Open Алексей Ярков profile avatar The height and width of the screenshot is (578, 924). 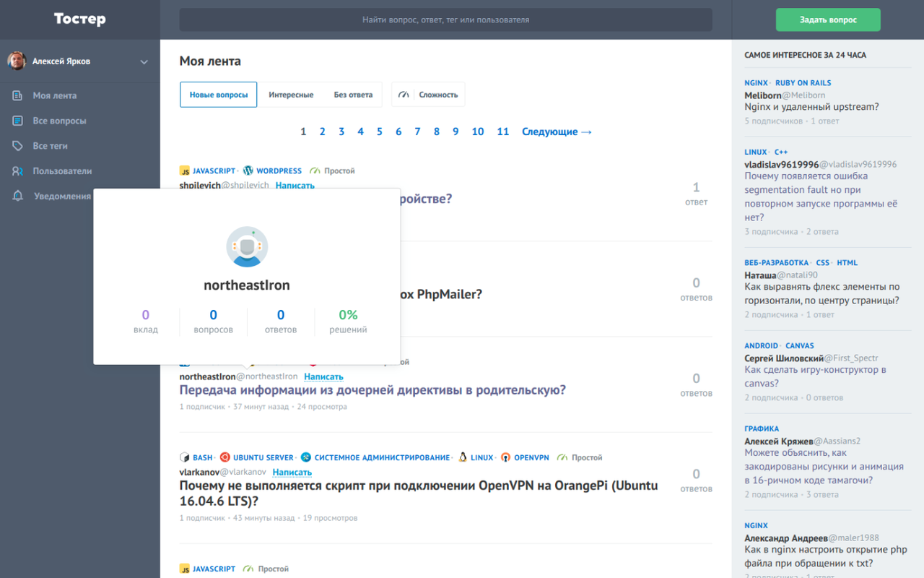pos(17,61)
